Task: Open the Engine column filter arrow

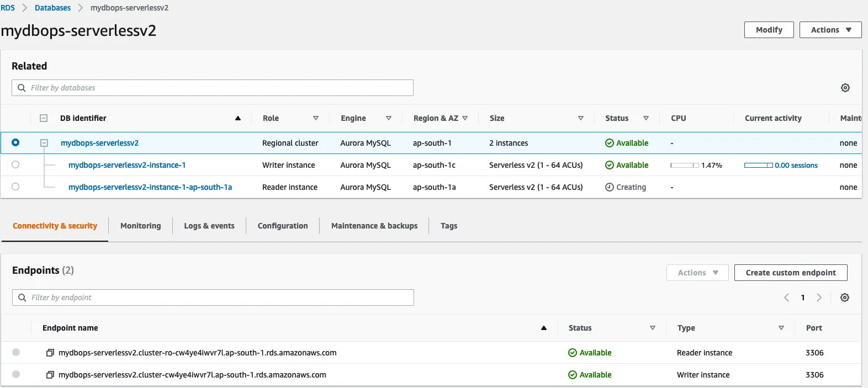Action: [x=389, y=118]
